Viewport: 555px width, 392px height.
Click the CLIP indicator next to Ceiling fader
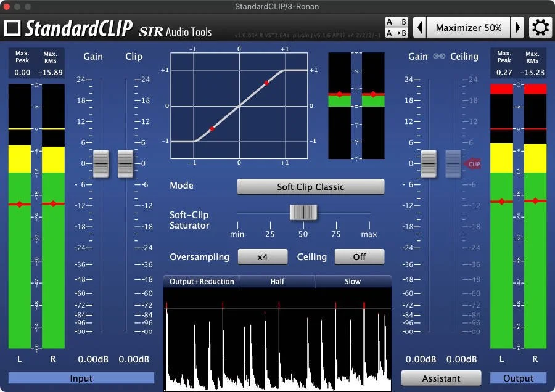474,163
